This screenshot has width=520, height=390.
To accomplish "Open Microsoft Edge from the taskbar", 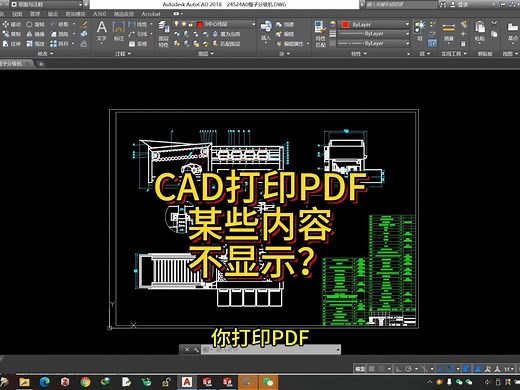I will pyautogui.click(x=44, y=382).
